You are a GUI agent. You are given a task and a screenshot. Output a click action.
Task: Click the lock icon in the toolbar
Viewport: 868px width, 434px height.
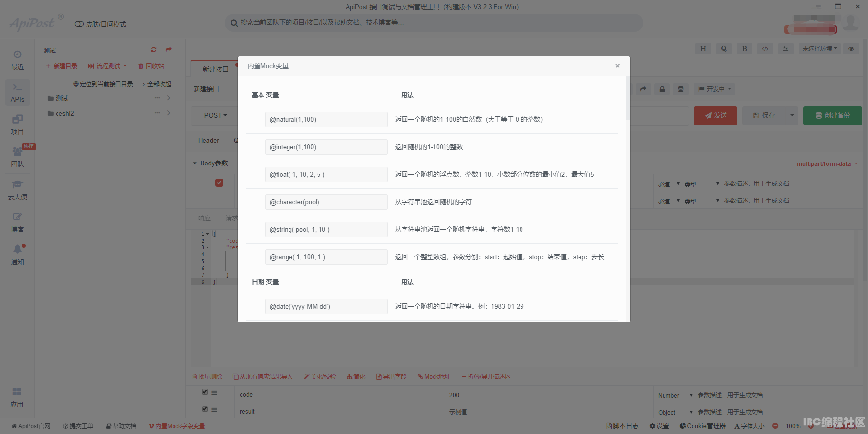coord(662,89)
